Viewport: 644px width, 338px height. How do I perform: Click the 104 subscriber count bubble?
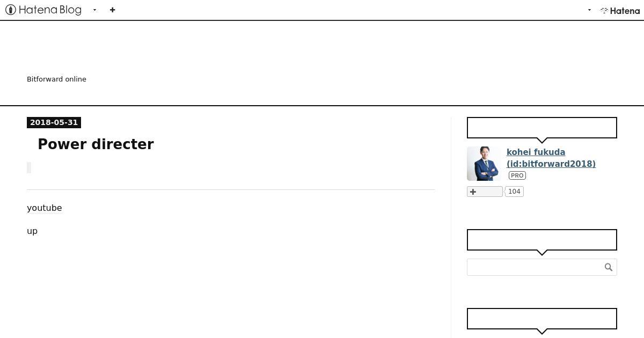514,192
